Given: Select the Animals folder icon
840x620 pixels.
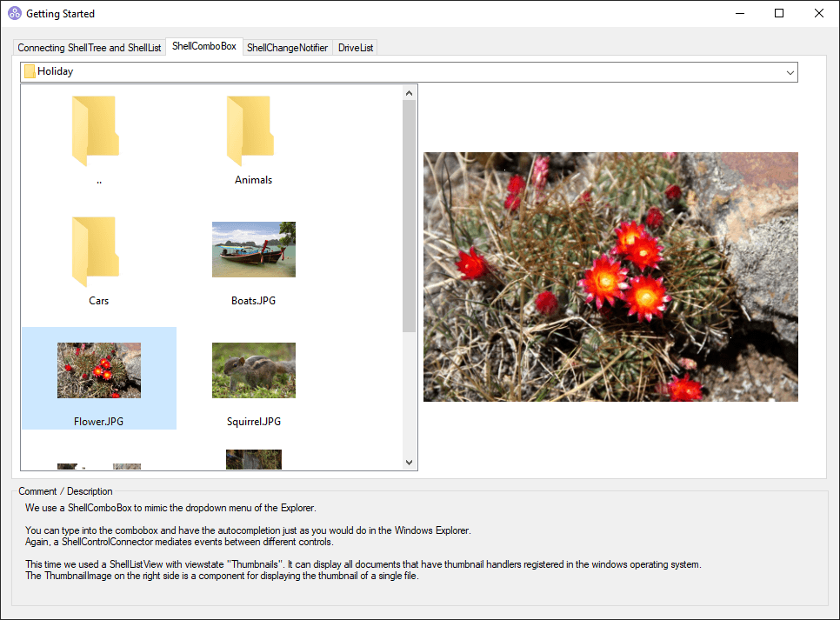Looking at the screenshot, I should 250,131.
